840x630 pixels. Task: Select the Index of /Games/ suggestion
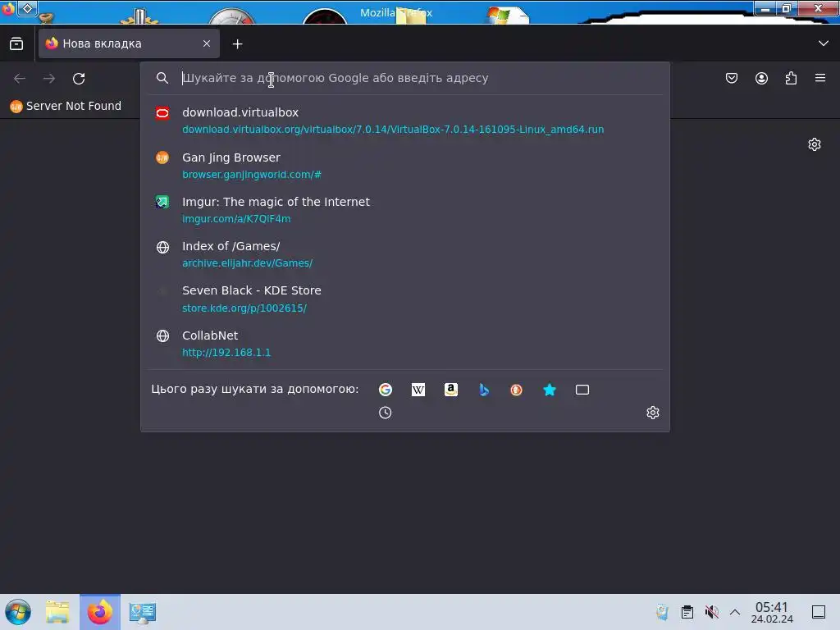click(x=405, y=254)
